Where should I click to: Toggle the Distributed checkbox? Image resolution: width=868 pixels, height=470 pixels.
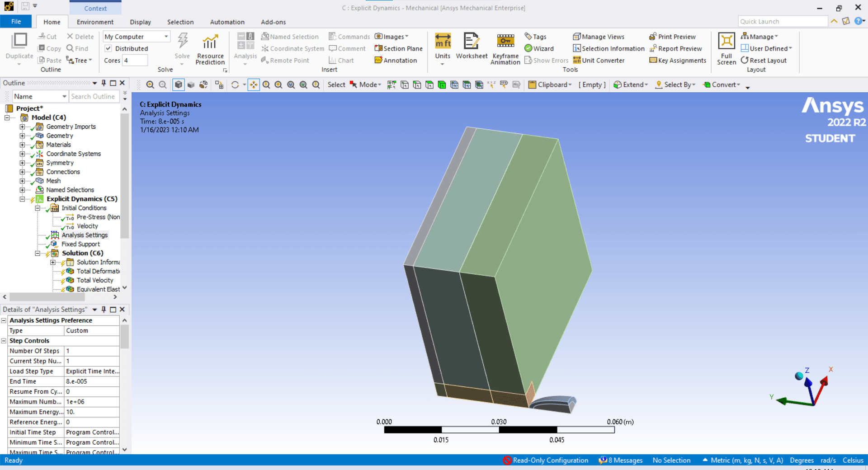(108, 48)
